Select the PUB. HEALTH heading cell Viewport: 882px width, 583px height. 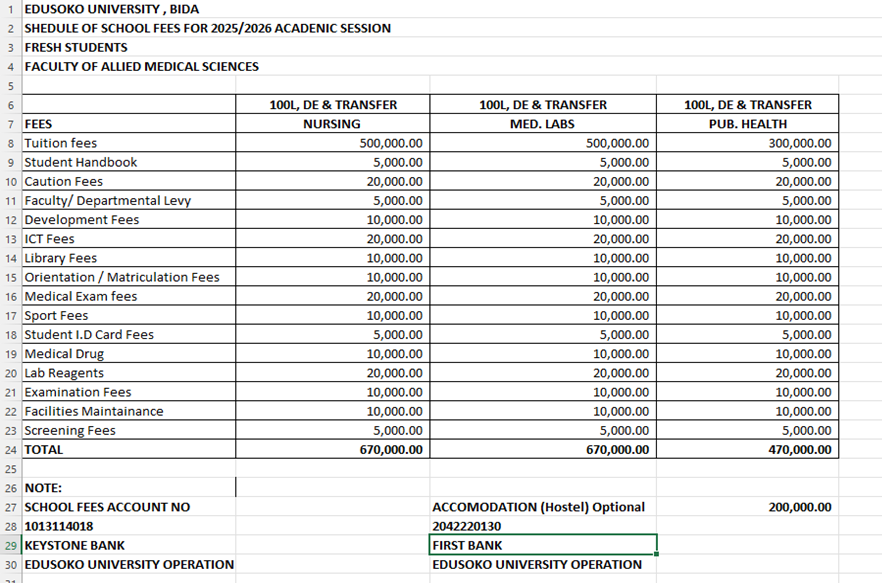point(747,124)
